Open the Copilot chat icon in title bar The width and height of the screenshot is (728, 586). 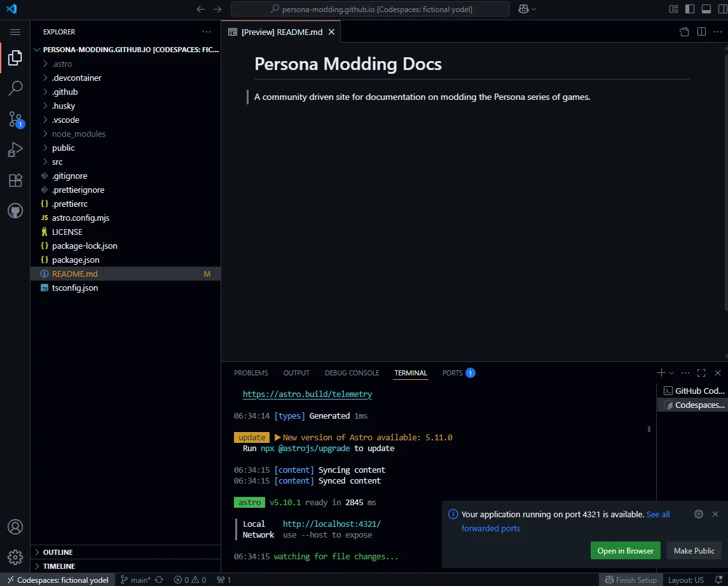click(523, 9)
